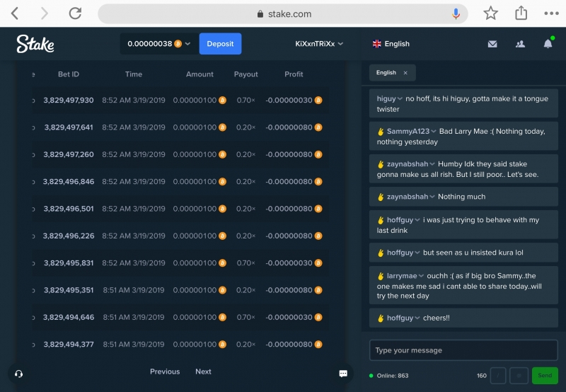
Task: Expand zaynabshah menu on 'Nothing much'
Action: pyautogui.click(x=432, y=197)
